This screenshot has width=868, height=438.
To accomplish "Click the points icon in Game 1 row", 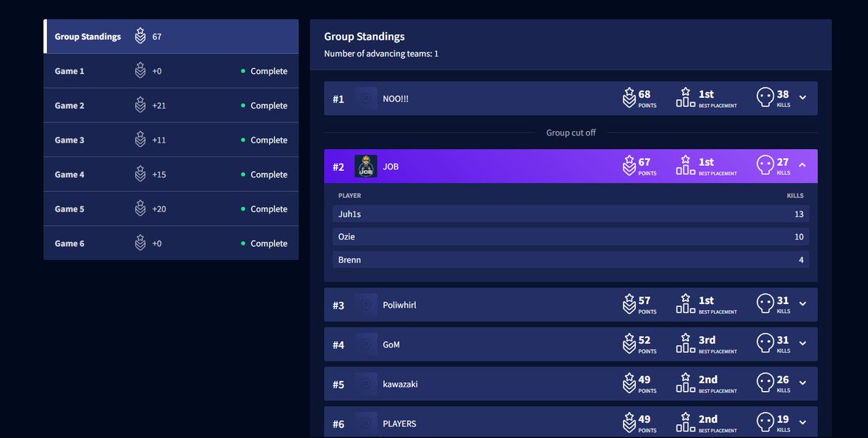I will [x=140, y=71].
